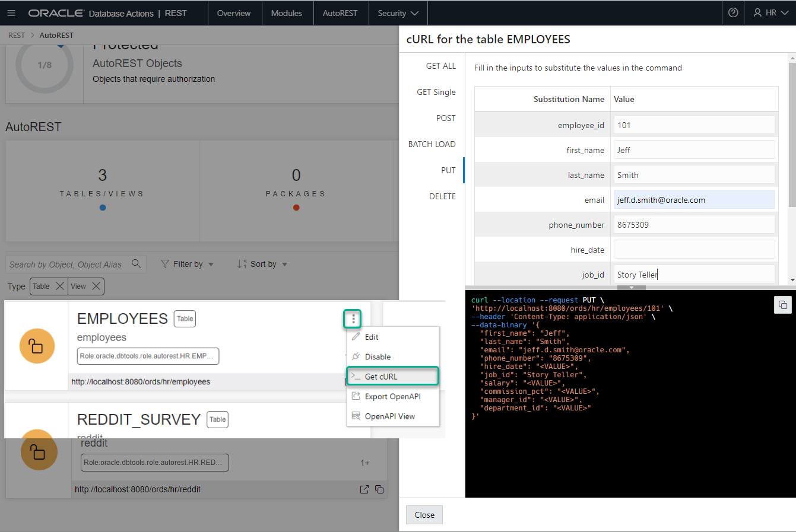This screenshot has width=796, height=532.
Task: Click the Table badge beside REDDIT_SURVEY
Action: [218, 419]
